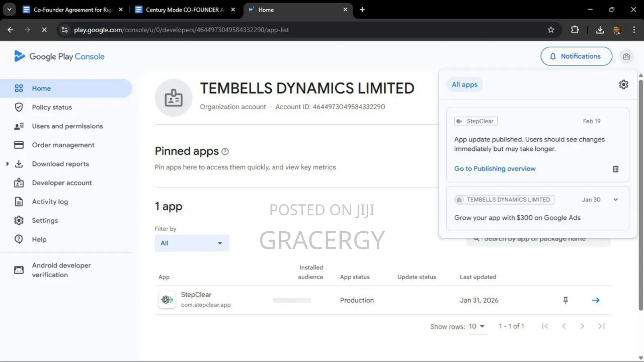Open the Chrome three-dot menu
The width and height of the screenshot is (644, 362).
click(x=634, y=30)
